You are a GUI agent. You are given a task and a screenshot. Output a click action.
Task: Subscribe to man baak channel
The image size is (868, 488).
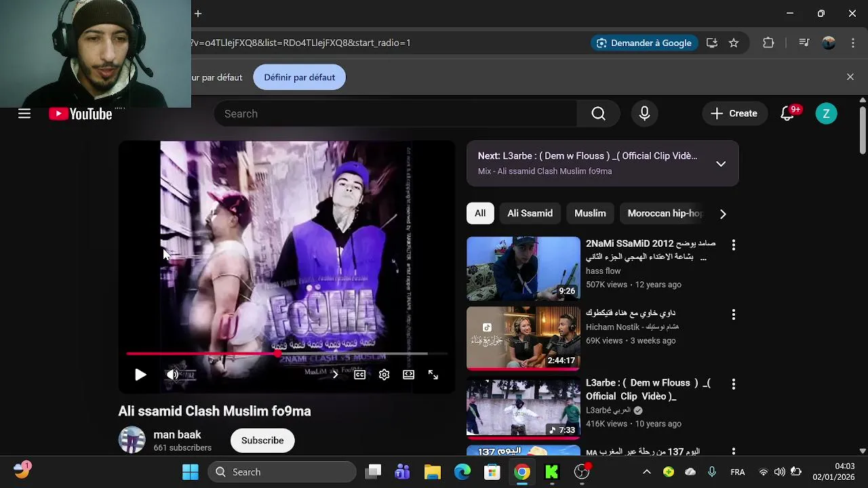(x=262, y=441)
